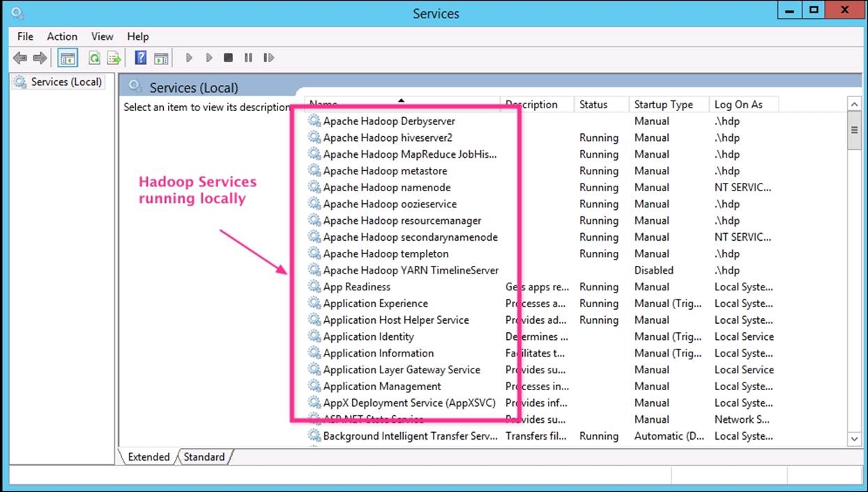
Task: Click the Back arrow toolbar icon
Action: tap(20, 58)
